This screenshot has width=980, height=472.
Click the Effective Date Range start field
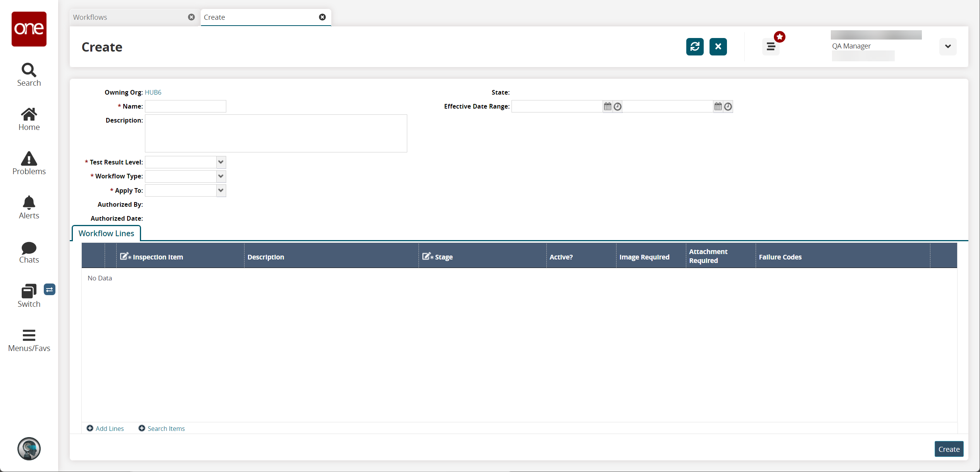pyautogui.click(x=557, y=106)
